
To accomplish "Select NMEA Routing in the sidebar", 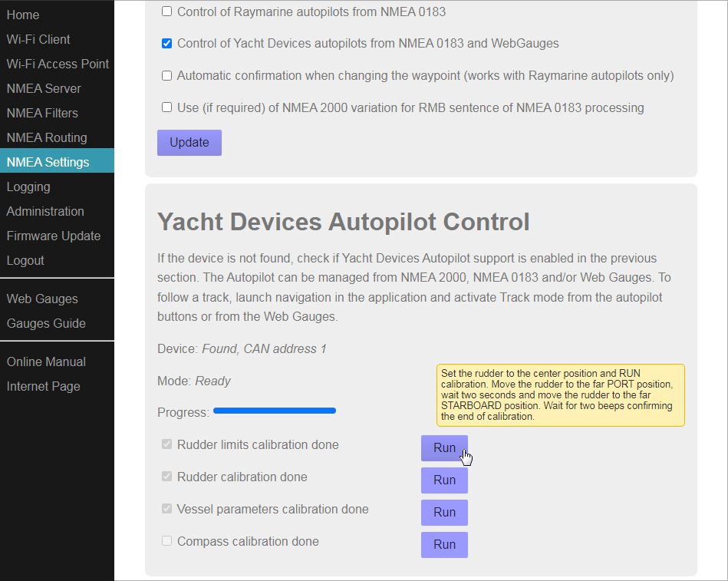I will 47,137.
